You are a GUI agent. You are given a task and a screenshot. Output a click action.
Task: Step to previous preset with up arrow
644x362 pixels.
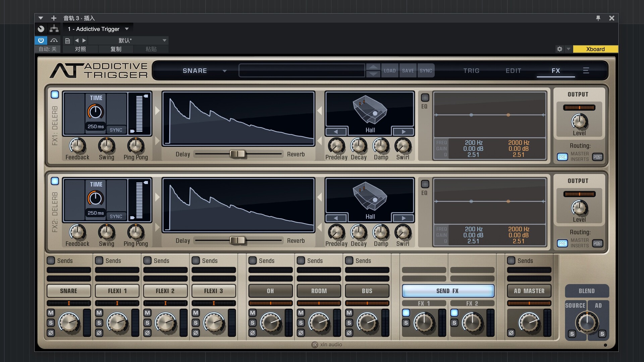tap(373, 67)
